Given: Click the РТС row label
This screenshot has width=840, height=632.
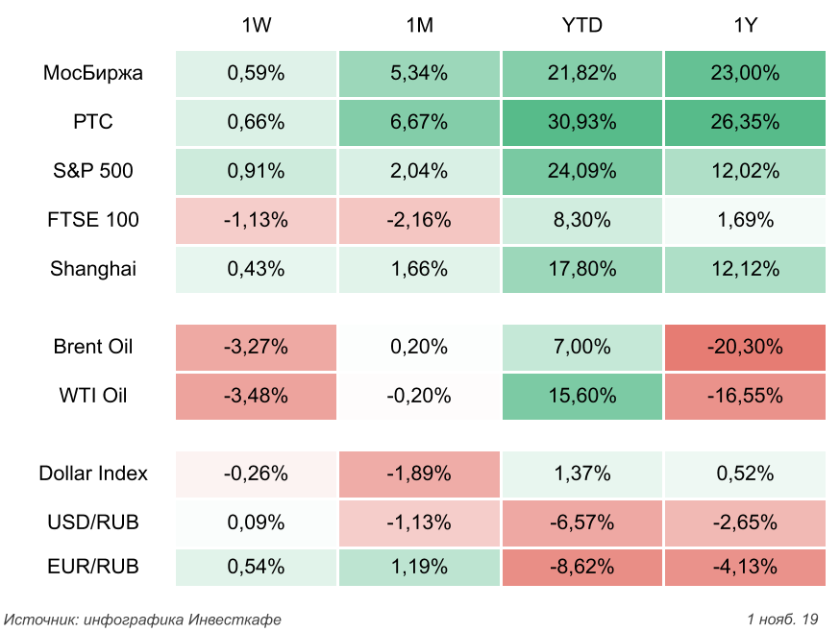Looking at the screenshot, I should tap(93, 122).
